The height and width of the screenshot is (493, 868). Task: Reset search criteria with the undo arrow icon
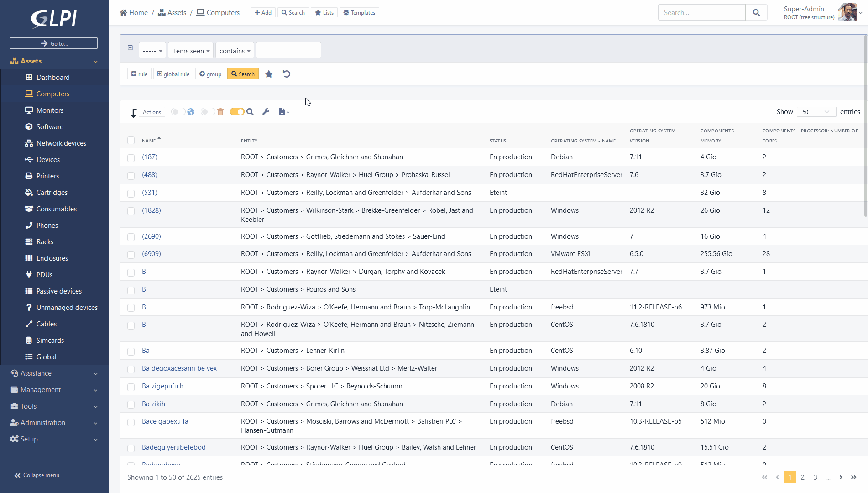(x=287, y=74)
